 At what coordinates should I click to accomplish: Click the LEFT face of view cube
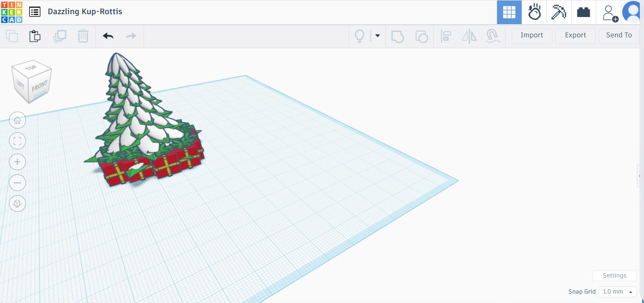point(20,84)
